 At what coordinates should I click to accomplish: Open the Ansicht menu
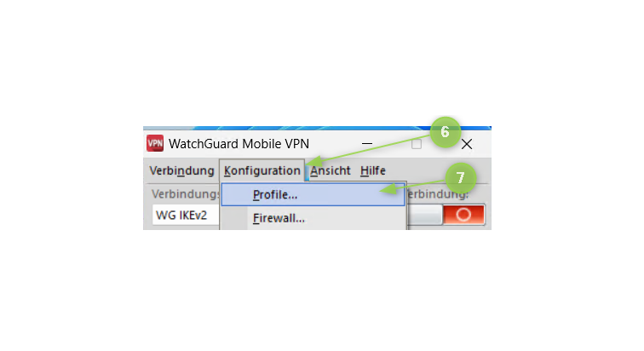[x=331, y=170]
